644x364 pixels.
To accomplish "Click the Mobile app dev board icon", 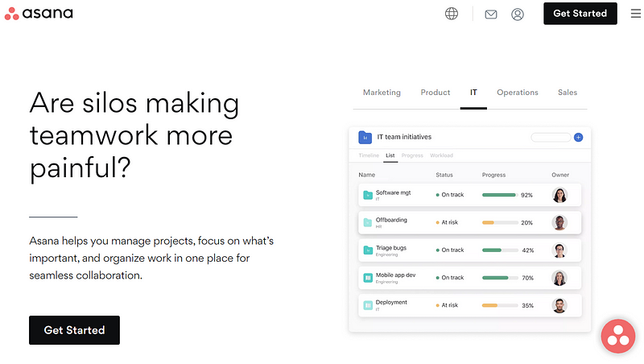I will [x=368, y=278].
